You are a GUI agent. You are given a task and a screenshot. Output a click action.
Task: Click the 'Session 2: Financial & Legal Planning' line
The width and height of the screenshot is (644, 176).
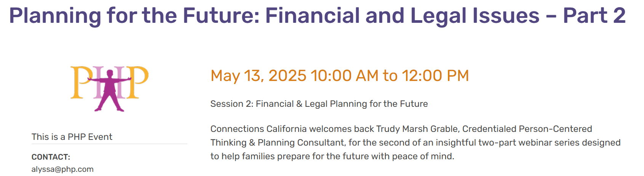[x=319, y=104]
